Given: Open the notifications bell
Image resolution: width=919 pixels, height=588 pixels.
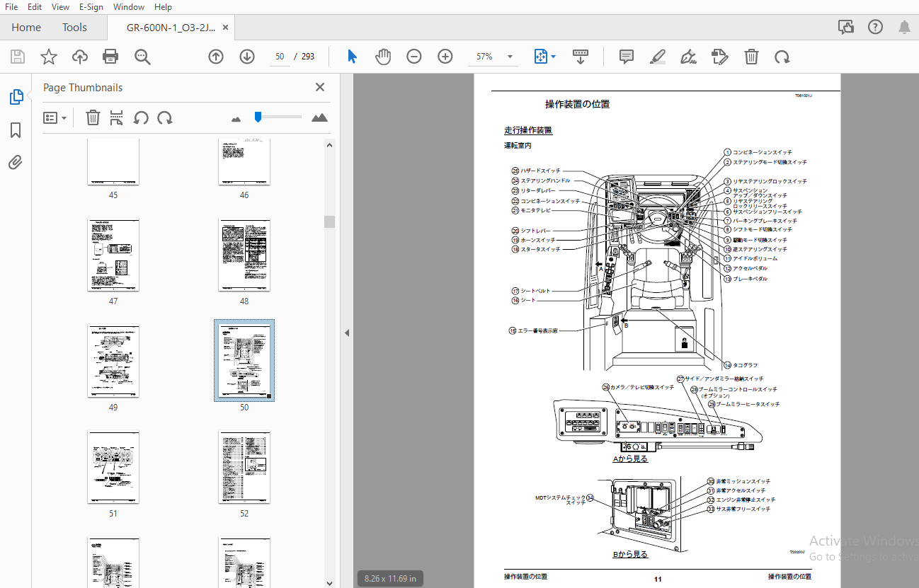Looking at the screenshot, I should click(905, 28).
